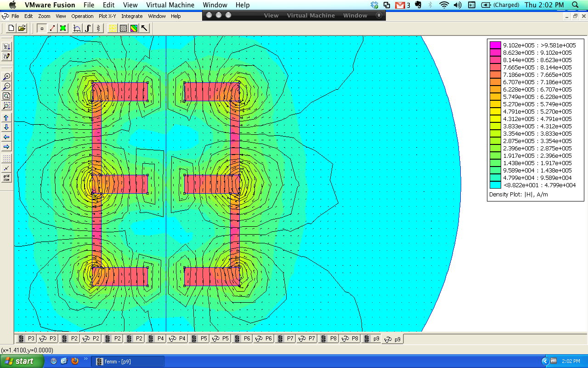588x368 pixels.
Task: Open the Virtual Machine menu in Mac menu bar
Action: [x=170, y=5]
